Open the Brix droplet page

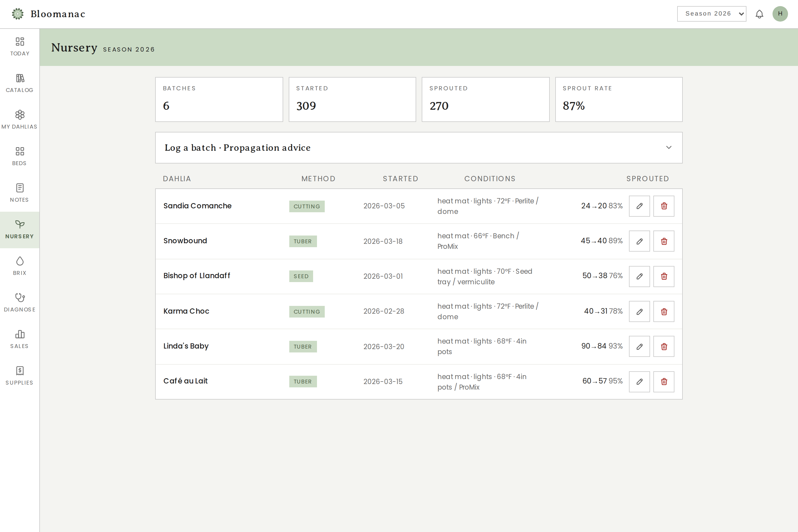(20, 266)
